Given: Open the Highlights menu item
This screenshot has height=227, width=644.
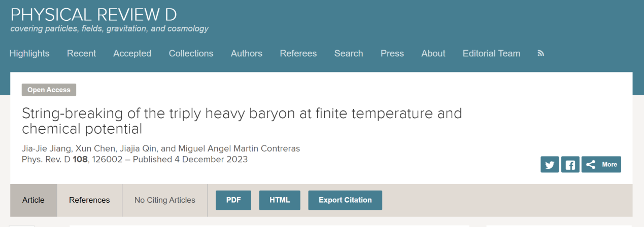Looking at the screenshot, I should 29,53.
